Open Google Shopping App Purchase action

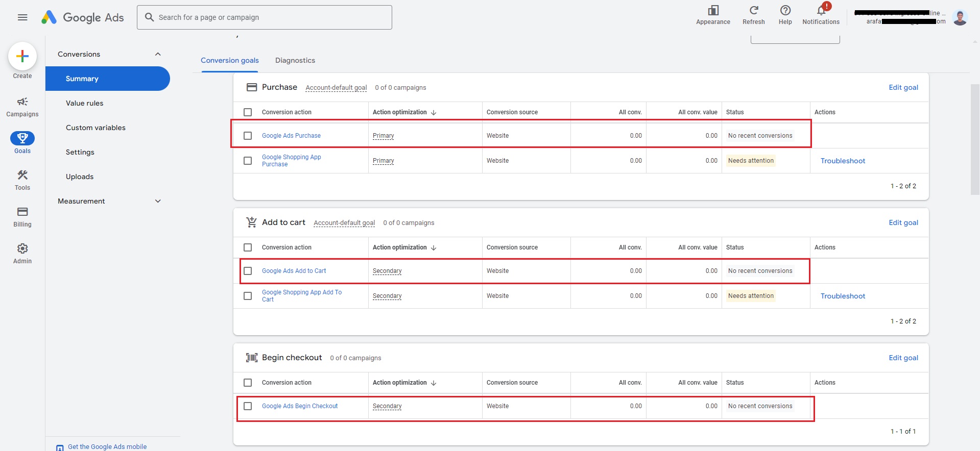(291, 161)
